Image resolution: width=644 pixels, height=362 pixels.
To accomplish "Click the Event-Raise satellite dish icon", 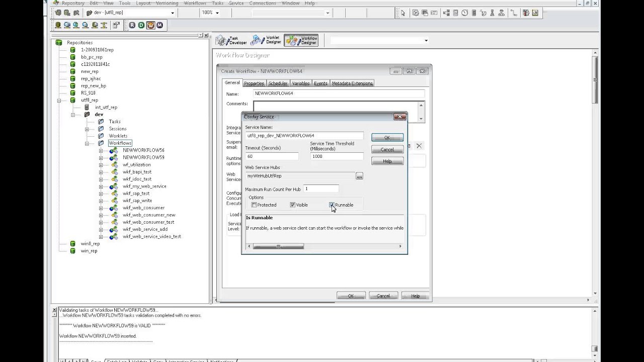I will pyautogui.click(x=482, y=13).
